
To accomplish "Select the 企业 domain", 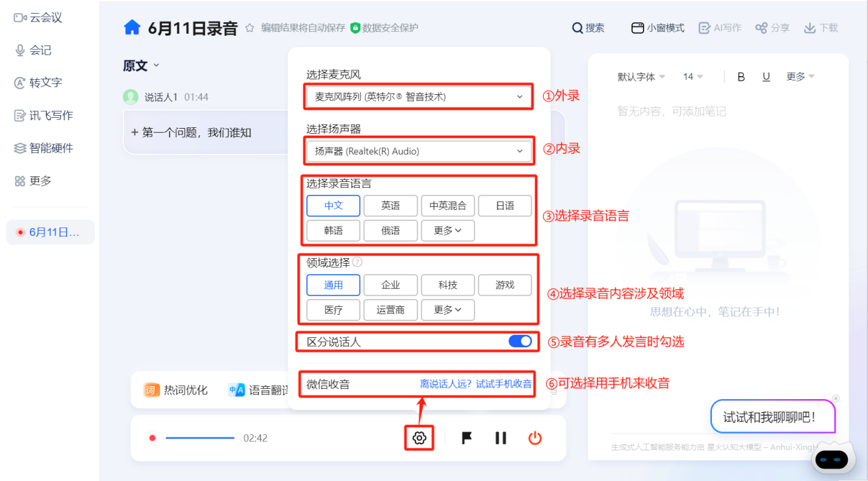I will coord(391,285).
